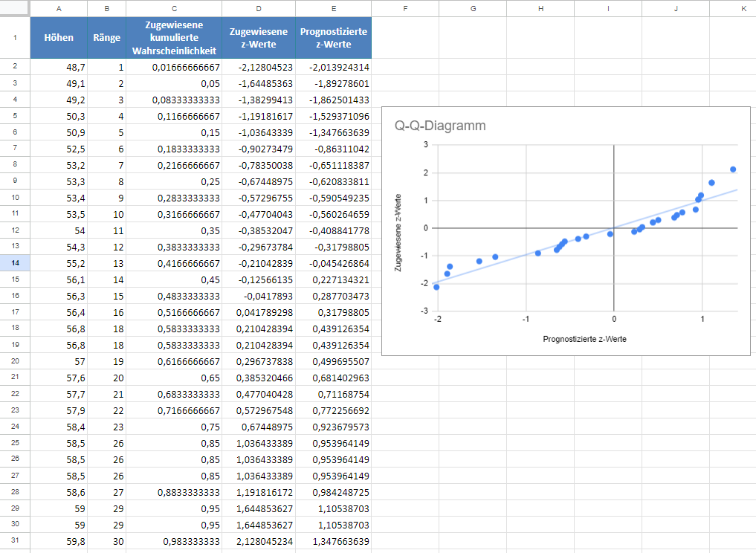Select cell with value 58,4
The width and height of the screenshot is (756, 553).
59,427
